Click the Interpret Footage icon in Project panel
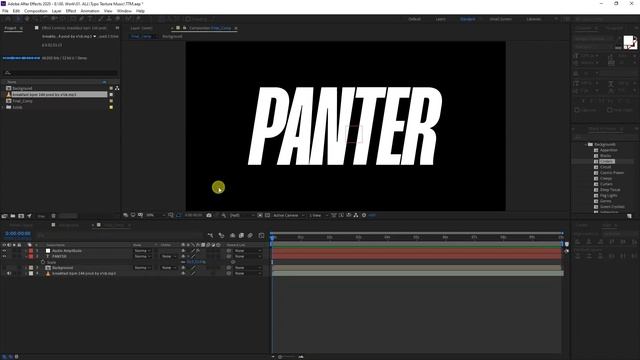The width and height of the screenshot is (640, 360). coord(4,216)
